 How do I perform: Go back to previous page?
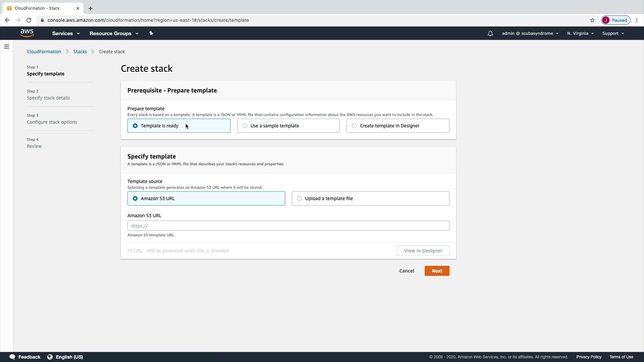tap(7, 20)
